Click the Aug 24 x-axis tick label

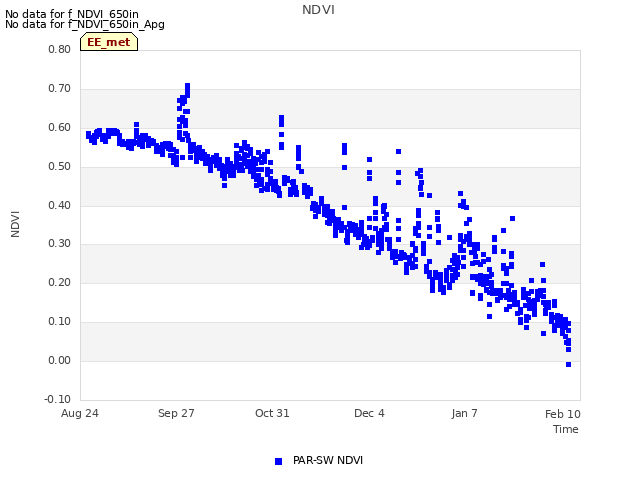pyautogui.click(x=80, y=413)
